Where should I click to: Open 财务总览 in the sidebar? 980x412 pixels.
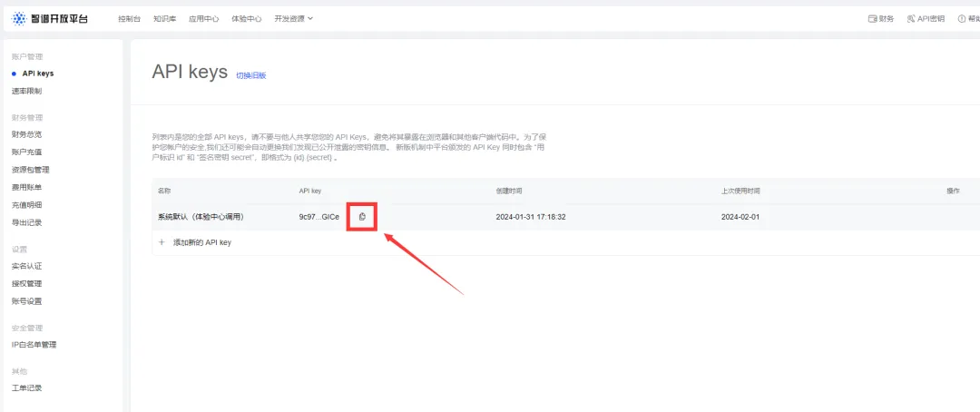pos(27,134)
